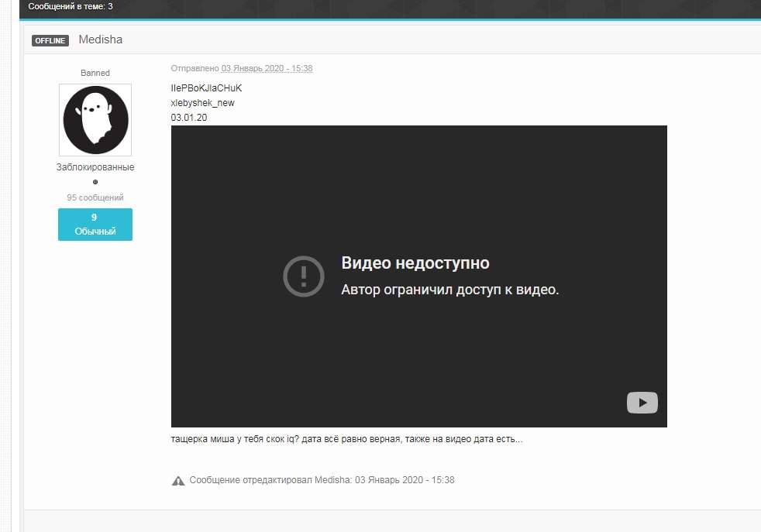The width and height of the screenshot is (761, 532).
Task: Click the xlebyshek_new text in the post
Action: pos(202,102)
